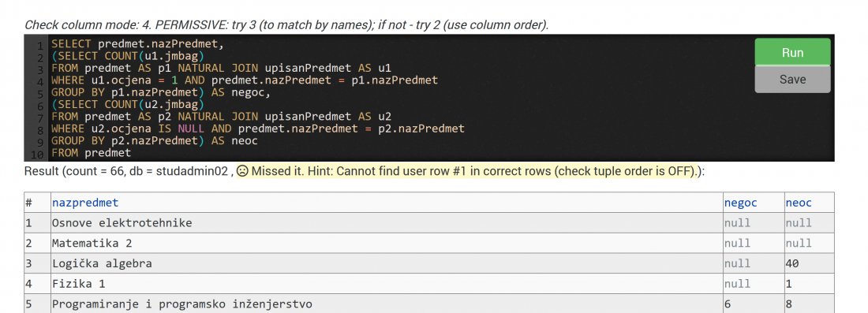Click the Logička algebra cell
This screenshot has width=868, height=313.
click(x=387, y=263)
